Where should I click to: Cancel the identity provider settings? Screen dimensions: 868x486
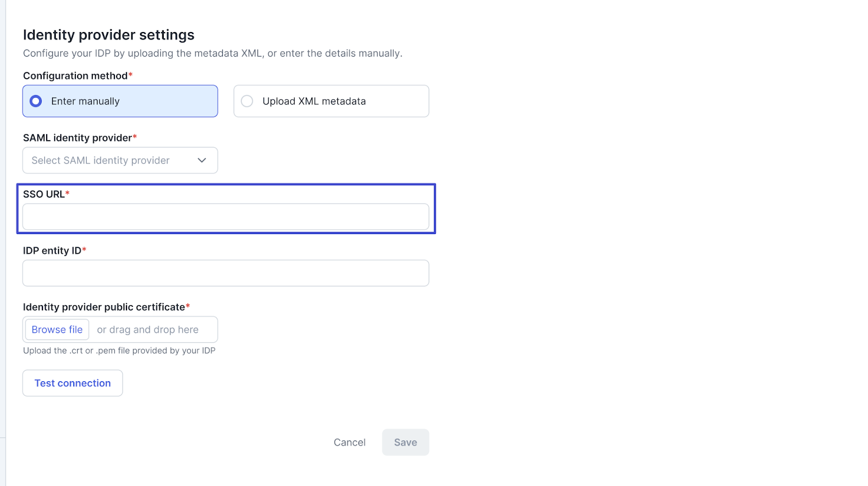coord(349,443)
